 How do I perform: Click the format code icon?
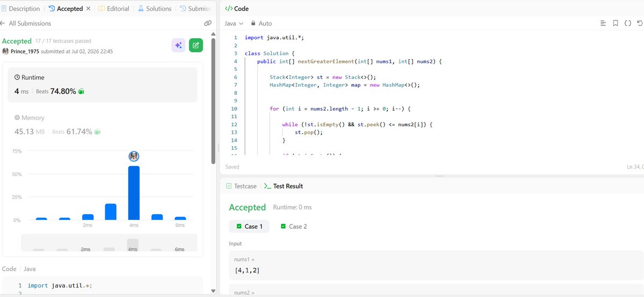coord(603,24)
